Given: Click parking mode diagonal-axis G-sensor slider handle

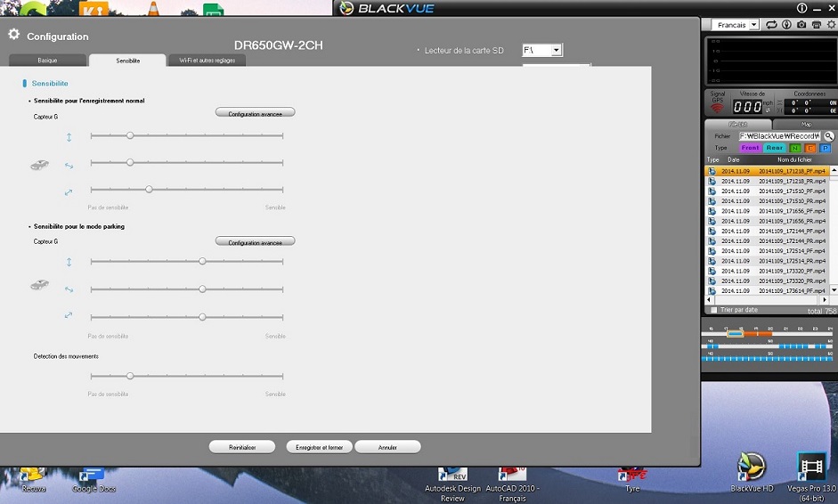Looking at the screenshot, I should click(x=202, y=317).
